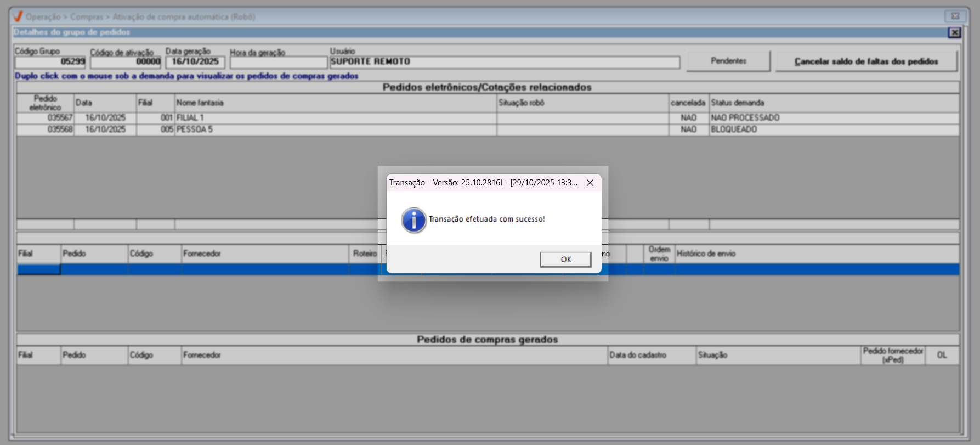Click Pedido eletrônico column header
980x445 pixels.
pos(45,103)
